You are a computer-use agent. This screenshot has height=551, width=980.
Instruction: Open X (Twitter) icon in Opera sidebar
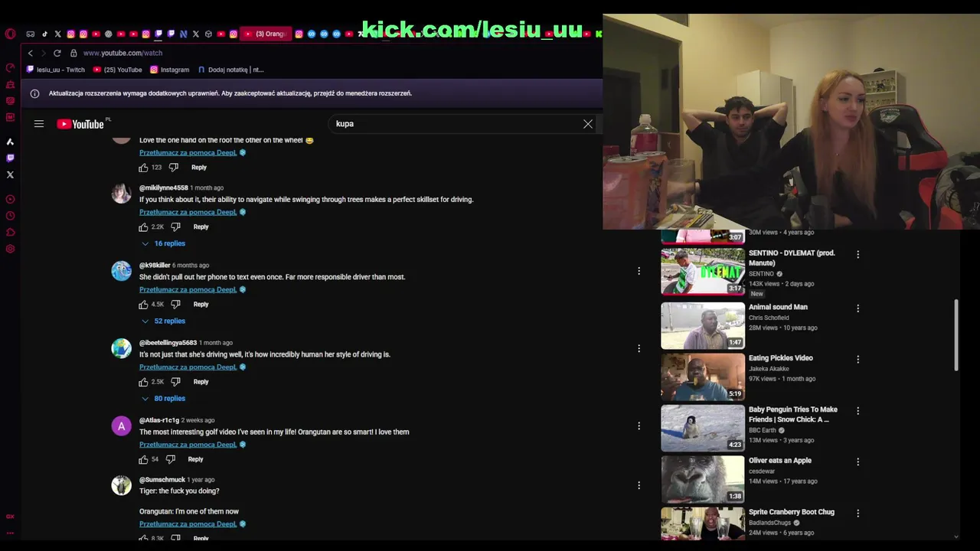coord(10,175)
